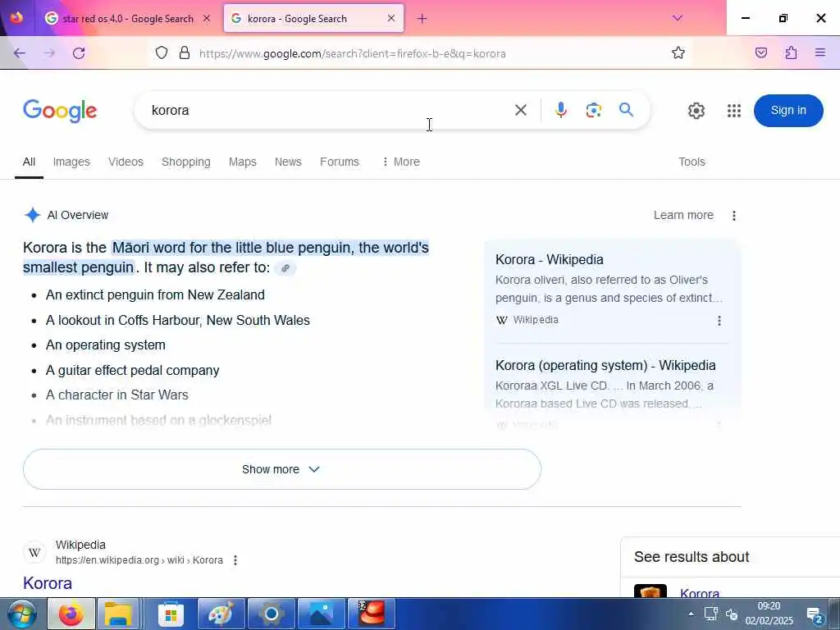Submit search with magnifier icon
This screenshot has width=840, height=630.
click(626, 111)
